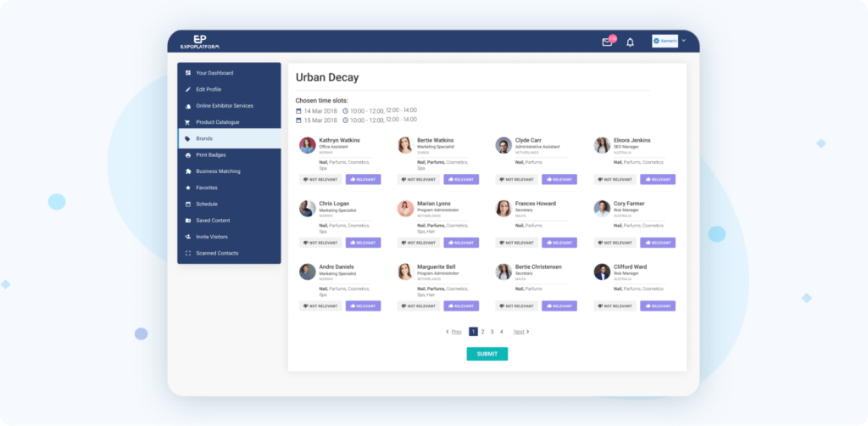Click the Brands tag icon
This screenshot has width=868, height=426.
[188, 138]
